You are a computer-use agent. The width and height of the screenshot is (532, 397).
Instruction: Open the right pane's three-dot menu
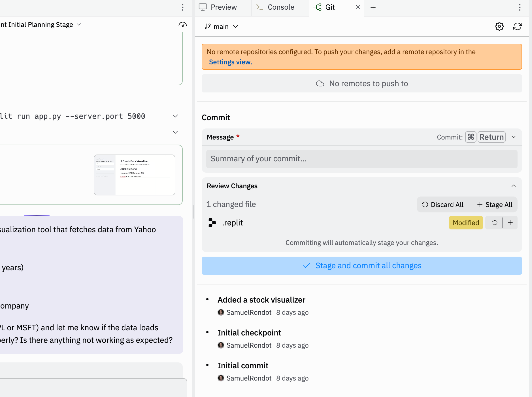(520, 7)
